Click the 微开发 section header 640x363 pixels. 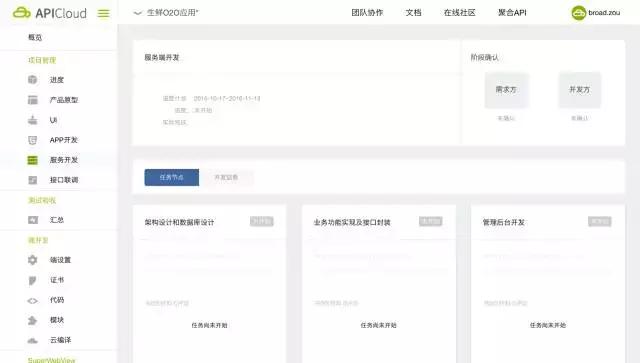pyautogui.click(x=38, y=240)
